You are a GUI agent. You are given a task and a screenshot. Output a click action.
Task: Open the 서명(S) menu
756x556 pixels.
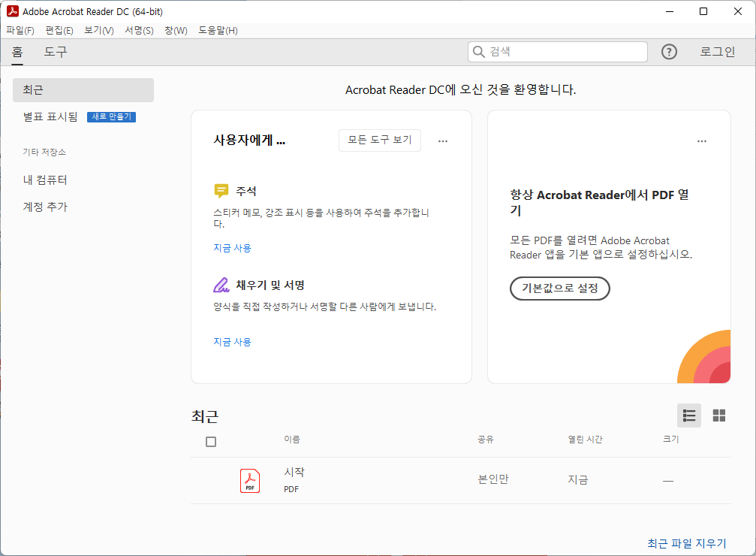click(139, 30)
